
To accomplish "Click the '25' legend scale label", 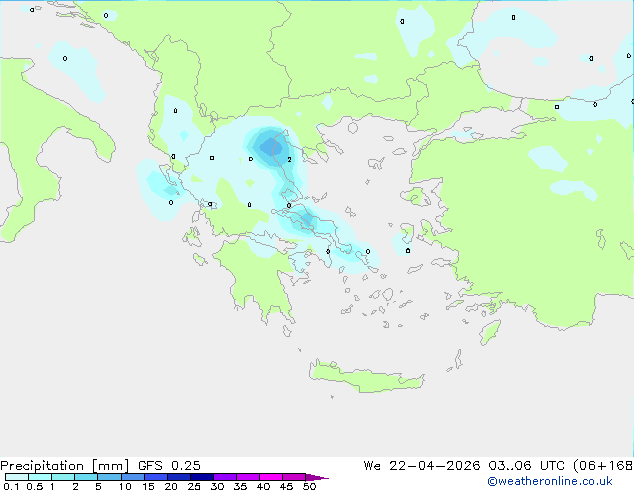I will 194,486.
